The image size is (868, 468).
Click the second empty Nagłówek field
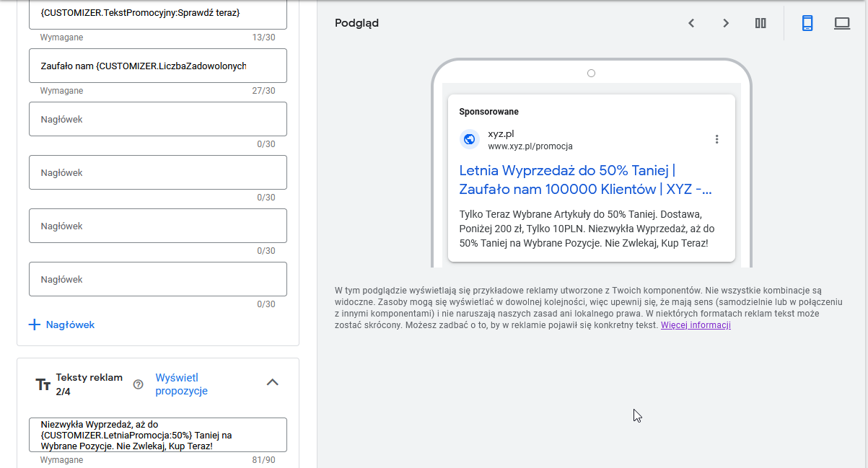158,172
